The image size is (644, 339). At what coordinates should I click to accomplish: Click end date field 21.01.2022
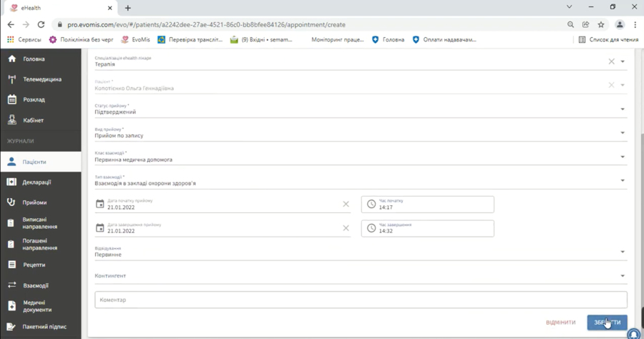[x=224, y=228]
